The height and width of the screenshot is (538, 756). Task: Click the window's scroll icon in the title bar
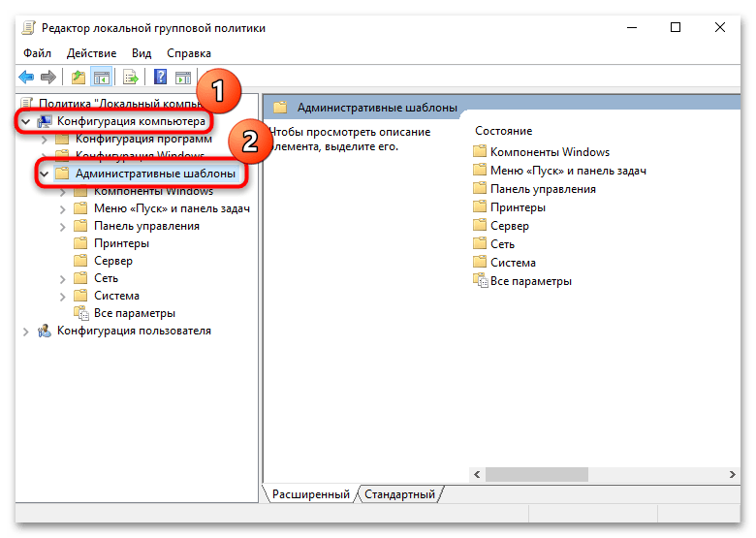[x=28, y=28]
